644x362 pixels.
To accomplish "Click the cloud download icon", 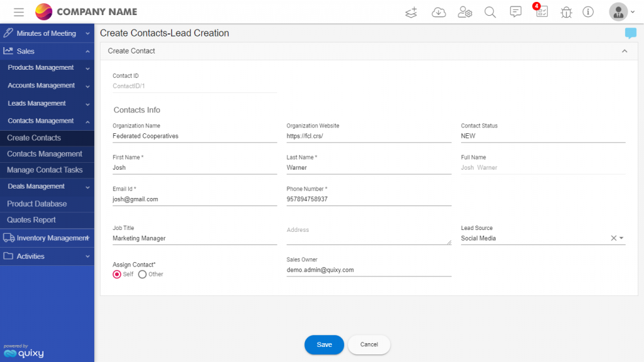I will (438, 13).
